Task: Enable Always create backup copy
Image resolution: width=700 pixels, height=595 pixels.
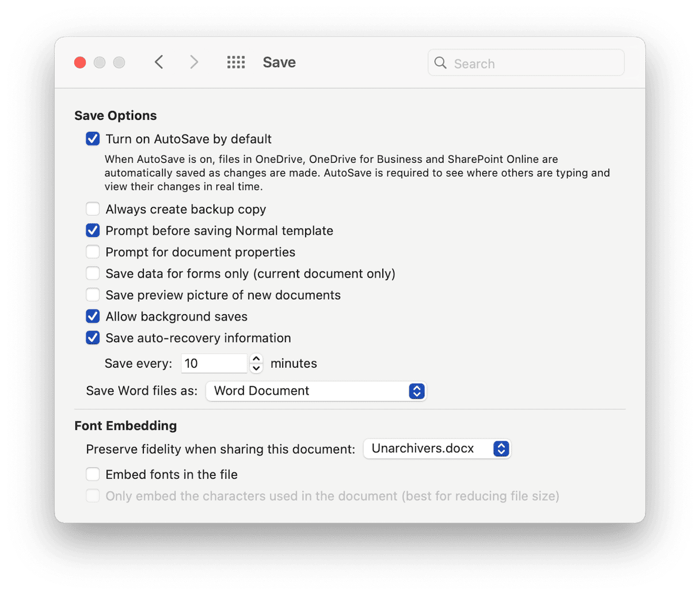Action: 93,209
